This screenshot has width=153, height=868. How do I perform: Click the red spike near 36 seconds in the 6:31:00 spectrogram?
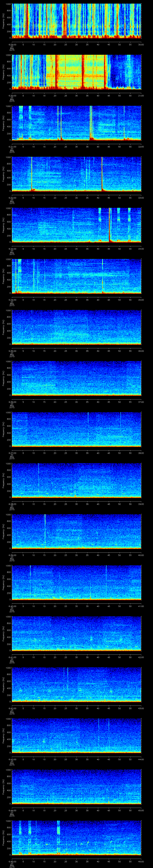(91, 123)
